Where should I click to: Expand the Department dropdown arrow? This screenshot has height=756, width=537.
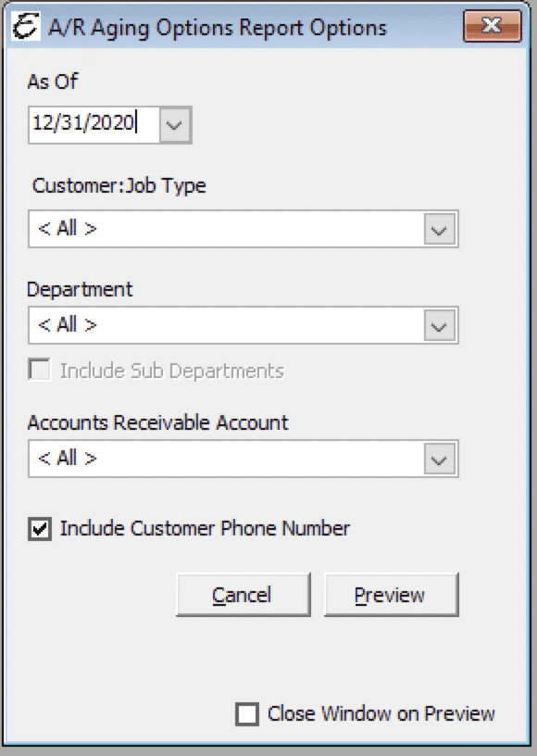pyautogui.click(x=440, y=325)
